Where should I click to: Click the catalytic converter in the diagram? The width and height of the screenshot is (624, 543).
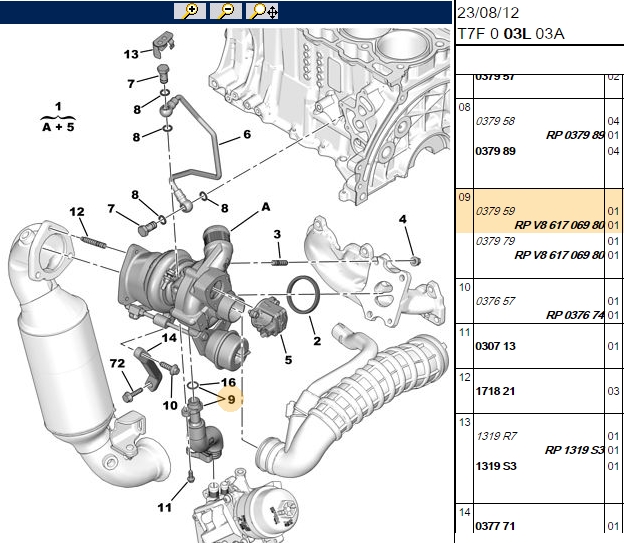click(x=68, y=358)
